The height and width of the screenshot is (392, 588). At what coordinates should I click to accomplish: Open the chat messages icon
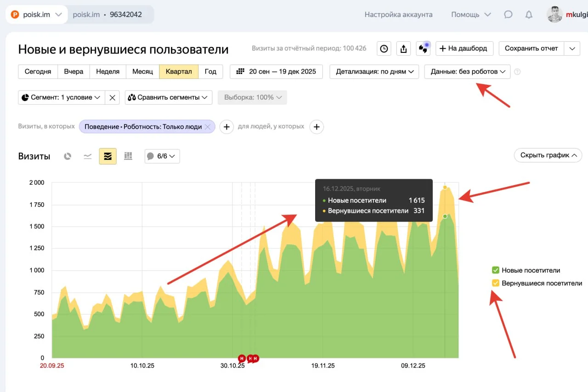tap(508, 15)
